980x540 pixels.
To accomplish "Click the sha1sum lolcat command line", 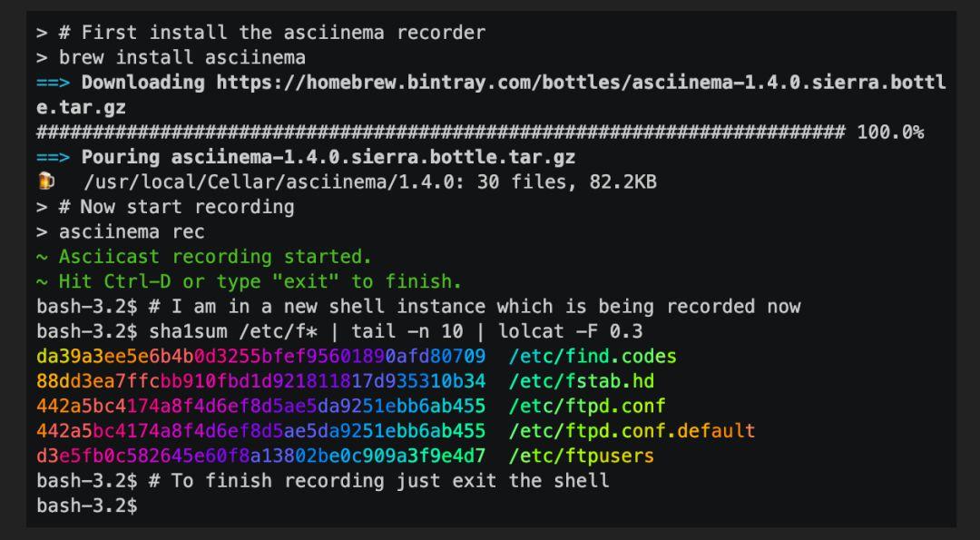I will 339,332.
